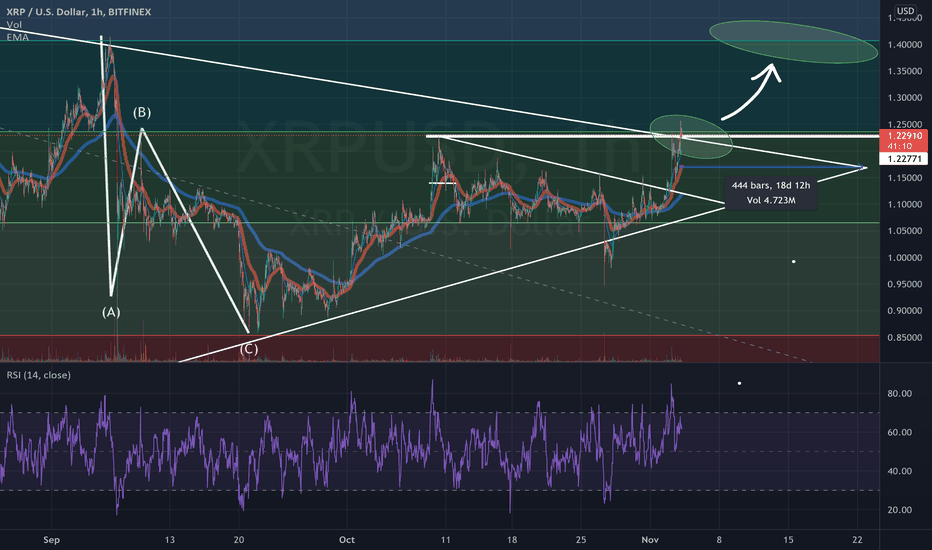This screenshot has width=932, height=550.
Task: Click the 0.90000 price axis value
Action: point(905,311)
